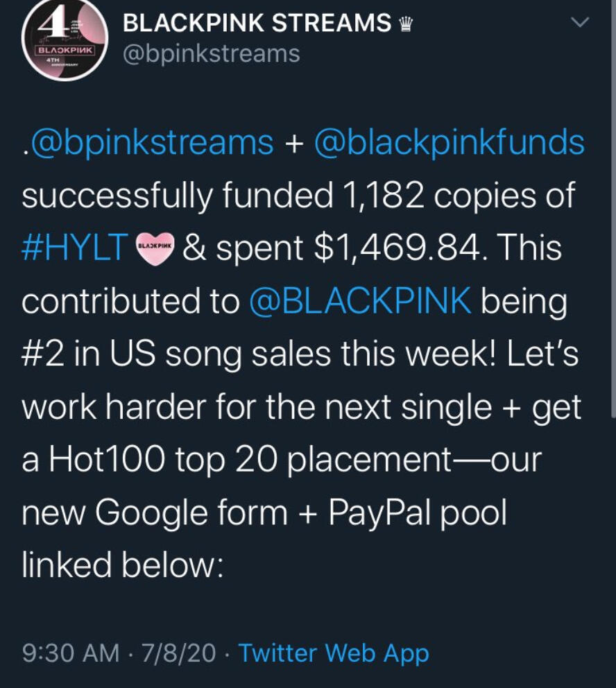The height and width of the screenshot is (688, 616).
Task: Click the crown icon beside BLACKPINK STREAMS
Action: tap(407, 25)
